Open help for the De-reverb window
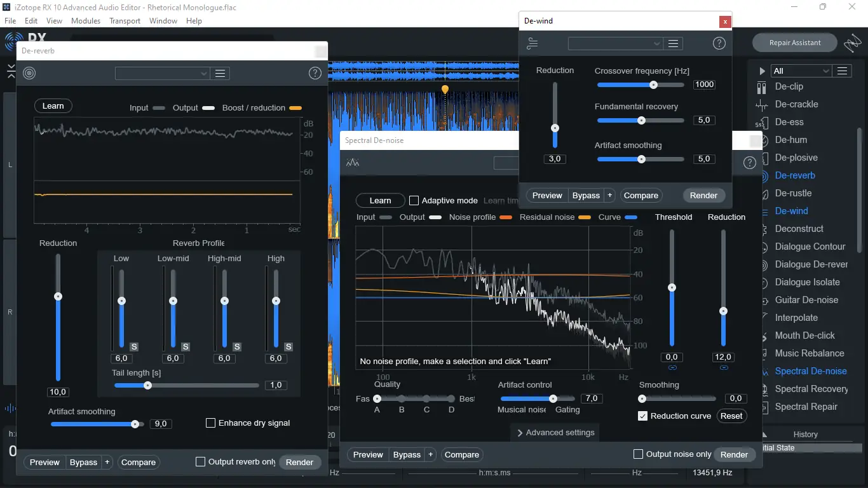Screen dimensions: 868x488 [x=315, y=73]
